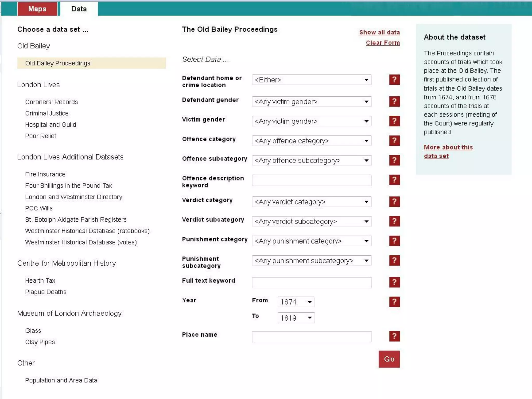Click the help icon for Year range
Viewport: 532px width, 399px height.
click(x=394, y=302)
